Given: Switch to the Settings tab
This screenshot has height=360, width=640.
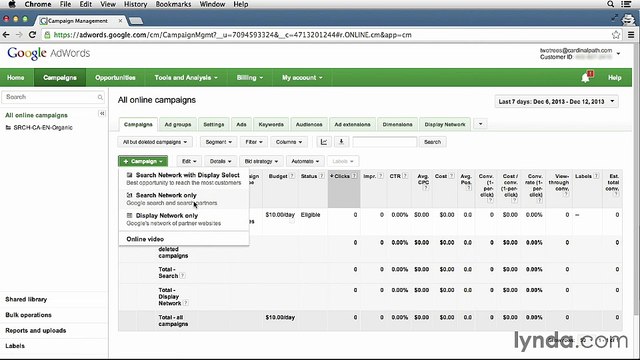Looking at the screenshot, I should [x=213, y=124].
